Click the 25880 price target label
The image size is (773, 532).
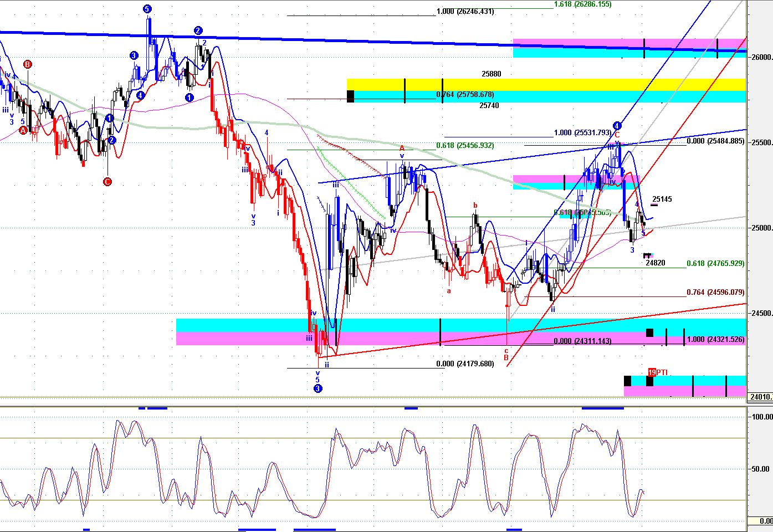(x=491, y=74)
